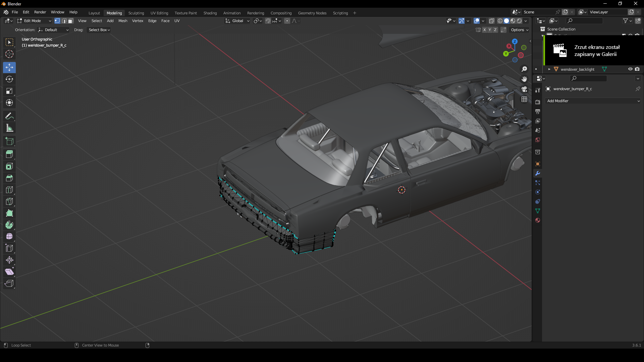Image resolution: width=644 pixels, height=362 pixels.
Task: Switch to the UV Editing workspace tab
Action: (159, 13)
